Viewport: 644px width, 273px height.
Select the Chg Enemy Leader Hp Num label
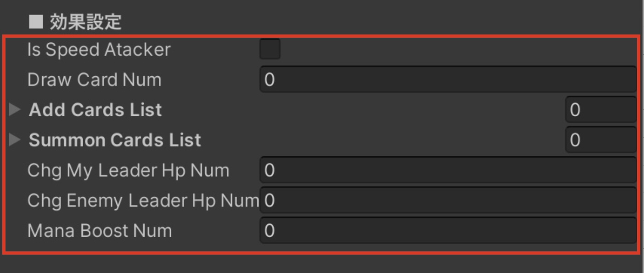coord(143,200)
